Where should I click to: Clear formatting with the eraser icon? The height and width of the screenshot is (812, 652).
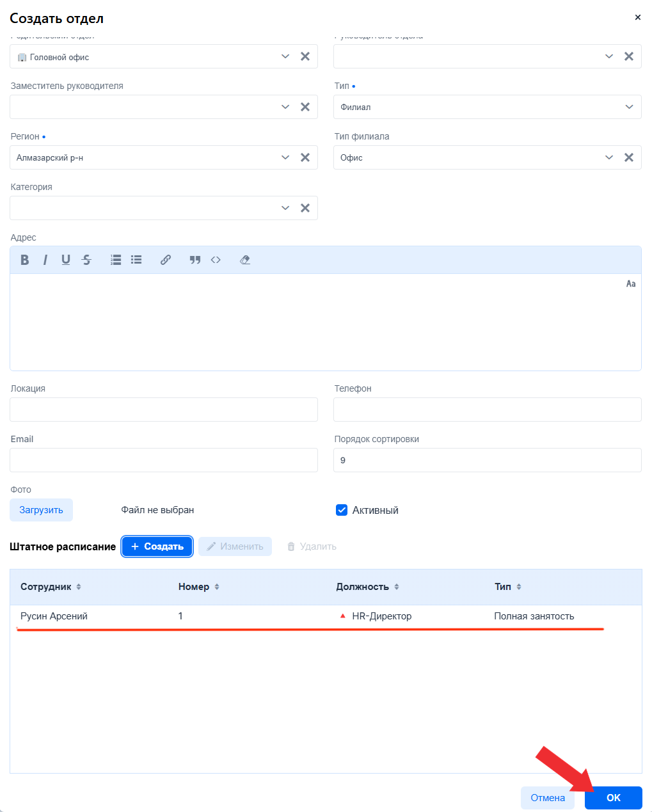245,260
